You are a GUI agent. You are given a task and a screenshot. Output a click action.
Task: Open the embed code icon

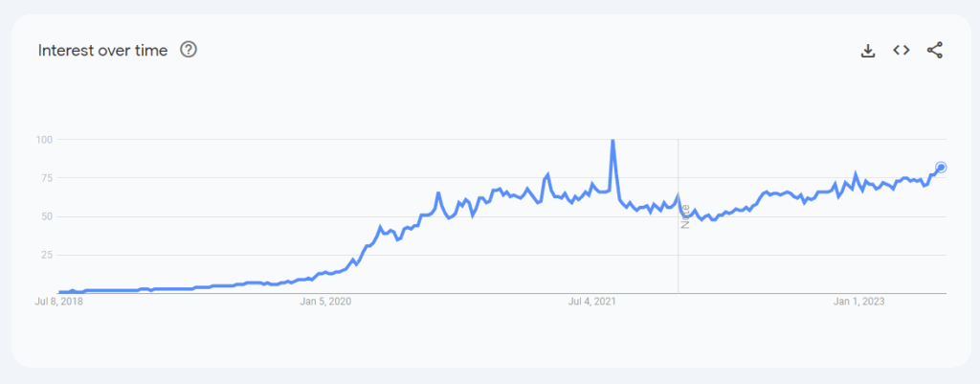pyautogui.click(x=901, y=50)
